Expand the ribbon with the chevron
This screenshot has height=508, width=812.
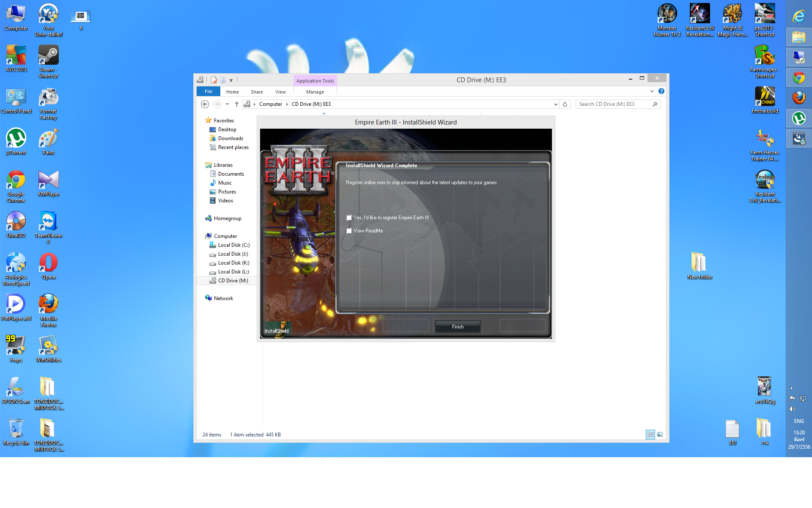coord(652,91)
